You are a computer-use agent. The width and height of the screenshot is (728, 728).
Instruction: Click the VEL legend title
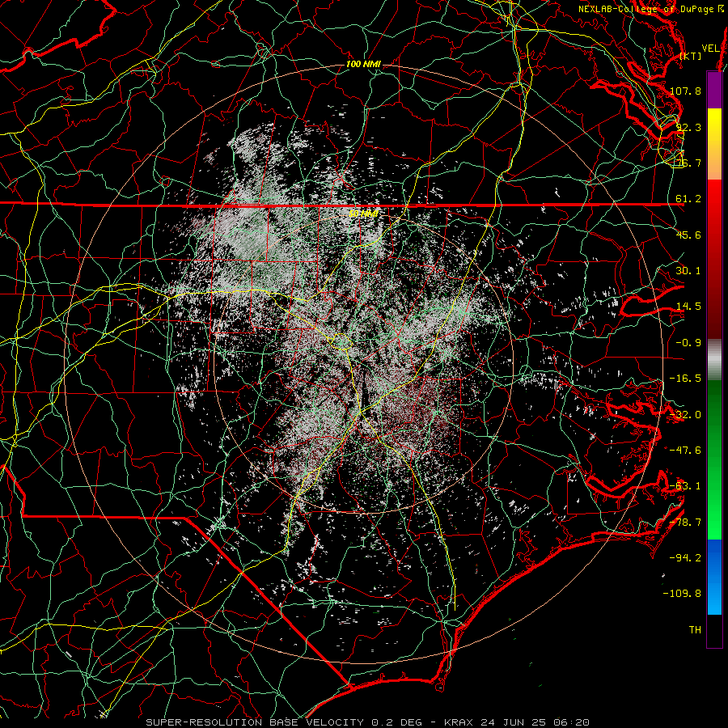[x=710, y=49]
